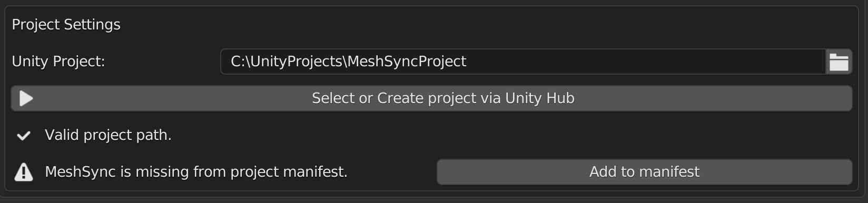Viewport: 868px width, 203px height.
Task: Click the play triangle icon on Unity Hub button
Action: (26, 98)
